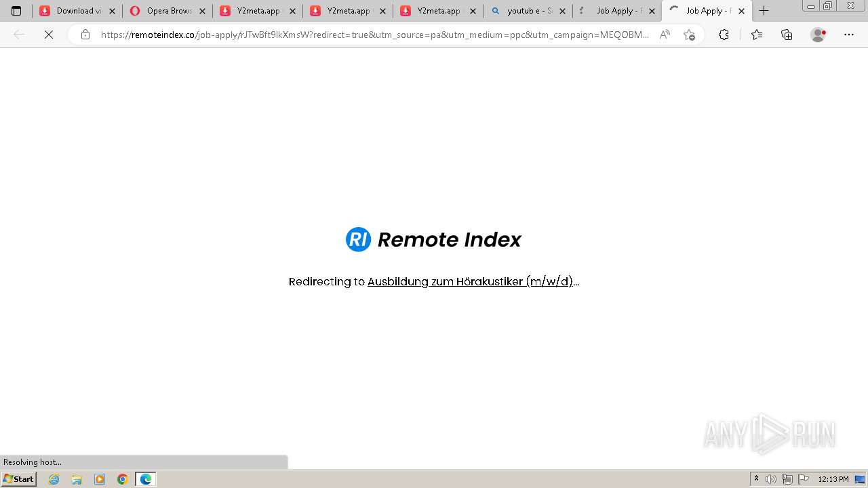Open the tab actions menu icon
This screenshot has width=868, height=488.
click(16, 11)
